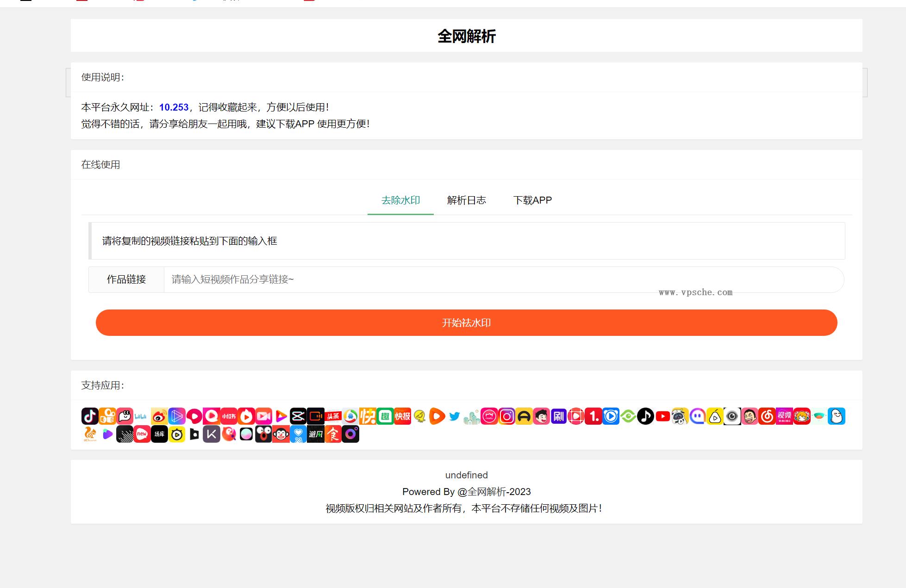
Task: Select the CapCut (剪映) app icon
Action: coord(298,416)
